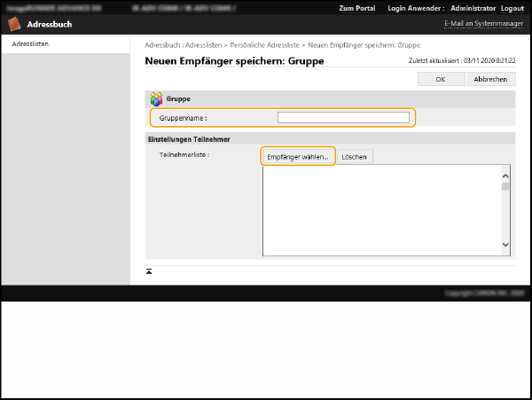Click the Teilnehmerliste scrollbar thumb
Screen dimensions: 532x400
click(505, 187)
